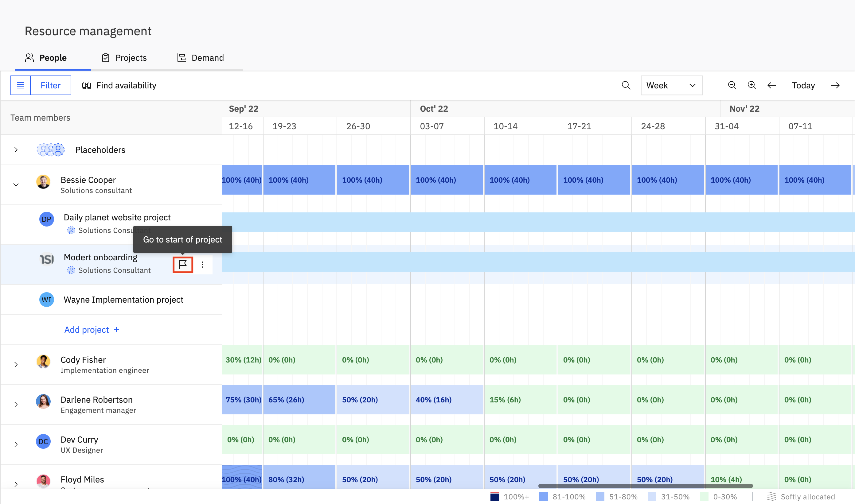Viewport: 855px width, 504px height.
Task: Open the Week view dropdown
Action: click(671, 85)
